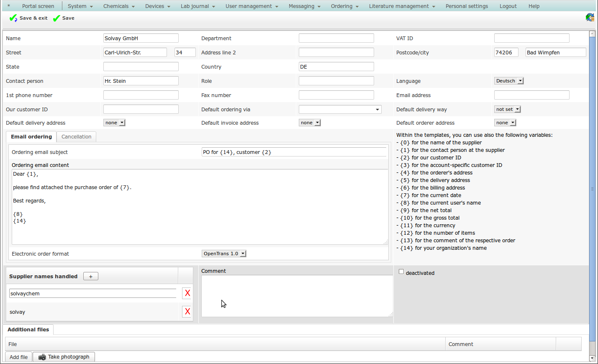The width and height of the screenshot is (598, 364).
Task: Expand the Default ordering via dropdown
Action: (340, 110)
